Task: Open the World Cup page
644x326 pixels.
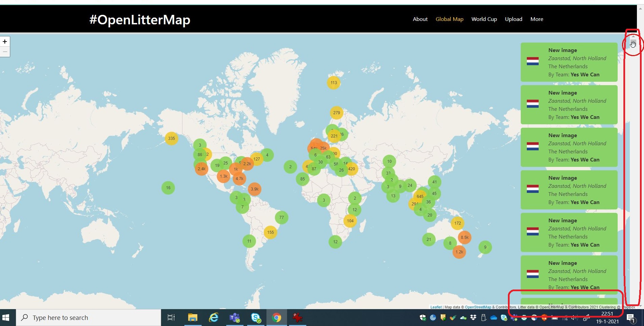Action: [x=484, y=19]
